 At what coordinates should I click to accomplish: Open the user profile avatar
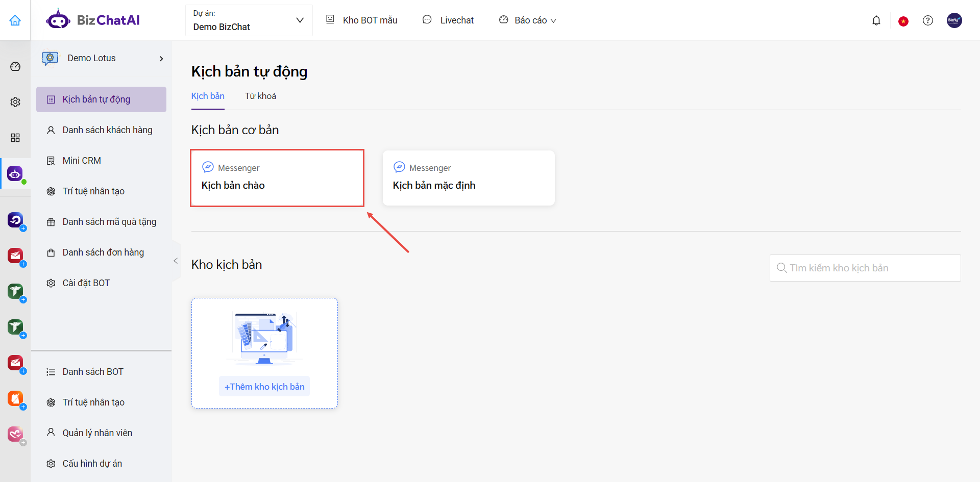954,20
